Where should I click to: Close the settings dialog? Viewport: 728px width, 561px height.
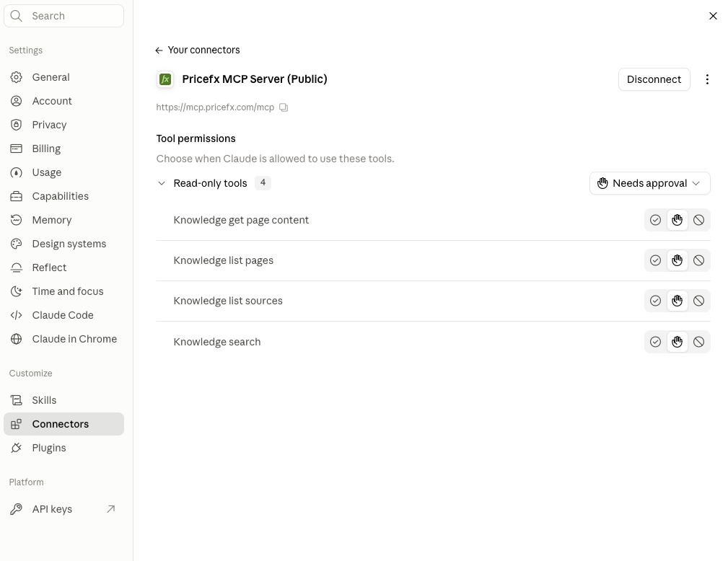tap(713, 16)
